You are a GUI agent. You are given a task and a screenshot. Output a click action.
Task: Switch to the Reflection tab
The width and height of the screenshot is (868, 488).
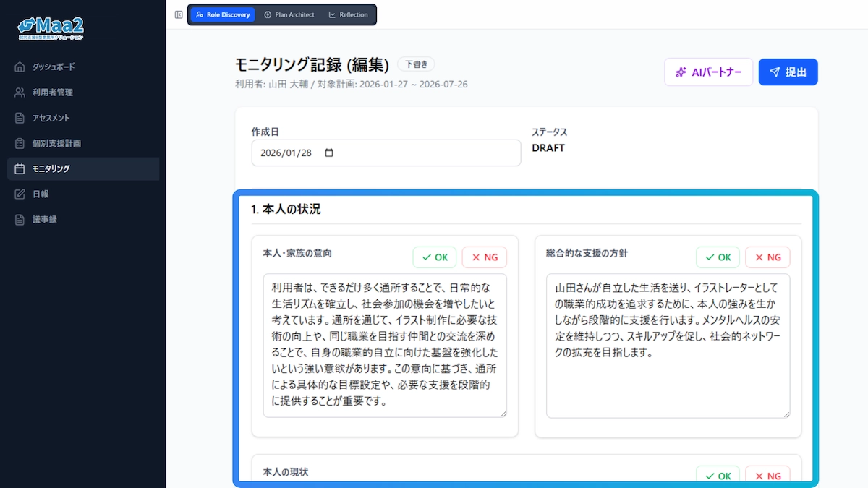[x=348, y=14]
